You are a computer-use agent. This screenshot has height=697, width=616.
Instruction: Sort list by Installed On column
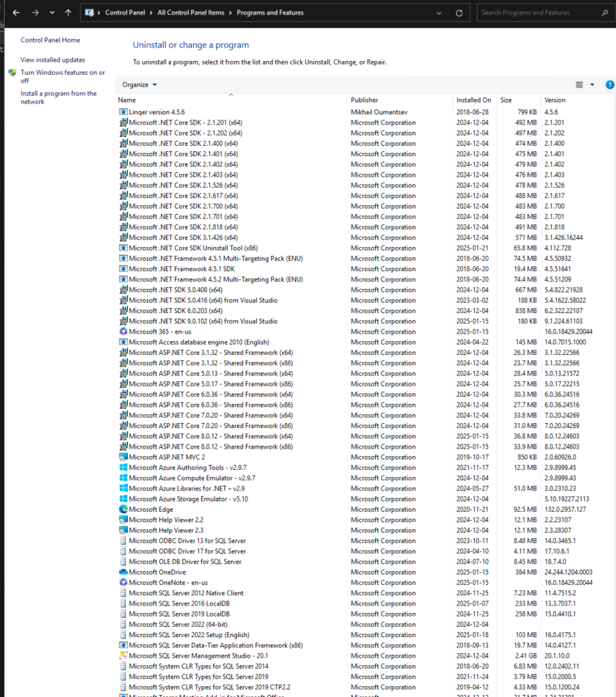click(474, 100)
